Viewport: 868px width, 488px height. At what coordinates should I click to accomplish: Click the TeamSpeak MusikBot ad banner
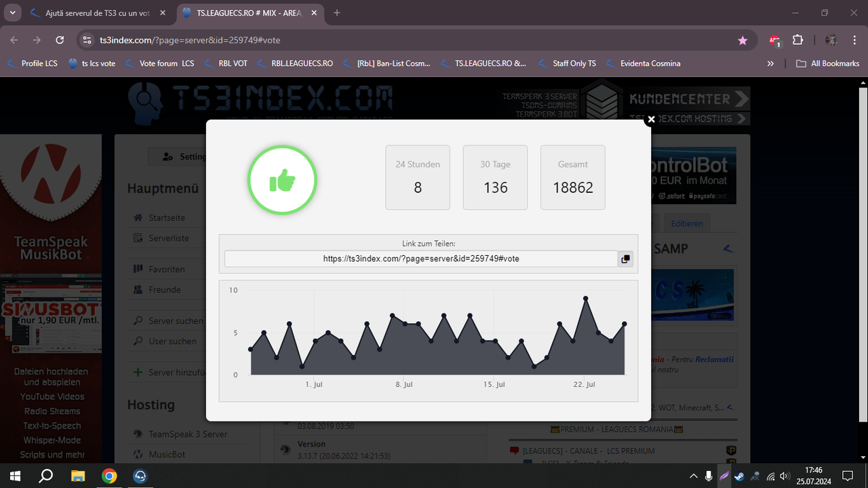pos(51,299)
